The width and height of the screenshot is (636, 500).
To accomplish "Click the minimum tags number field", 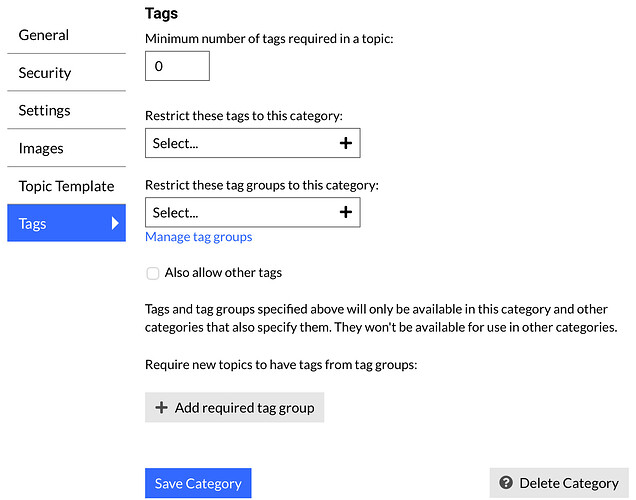I will (177, 66).
